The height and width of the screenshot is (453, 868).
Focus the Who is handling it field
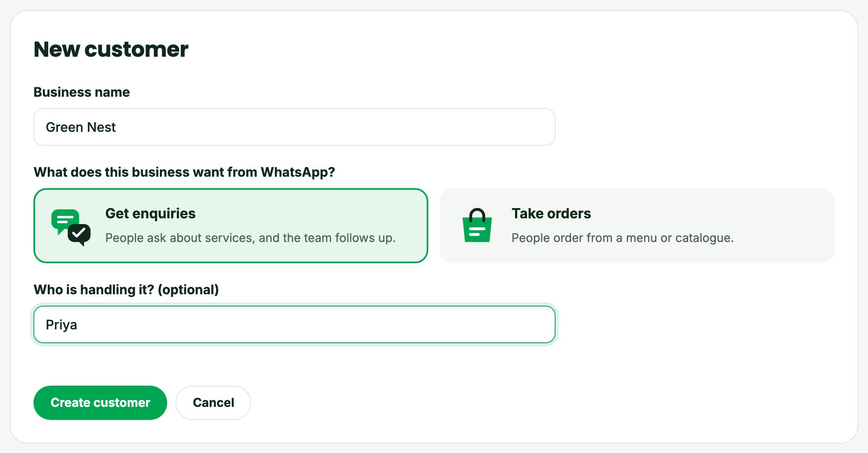[294, 324]
